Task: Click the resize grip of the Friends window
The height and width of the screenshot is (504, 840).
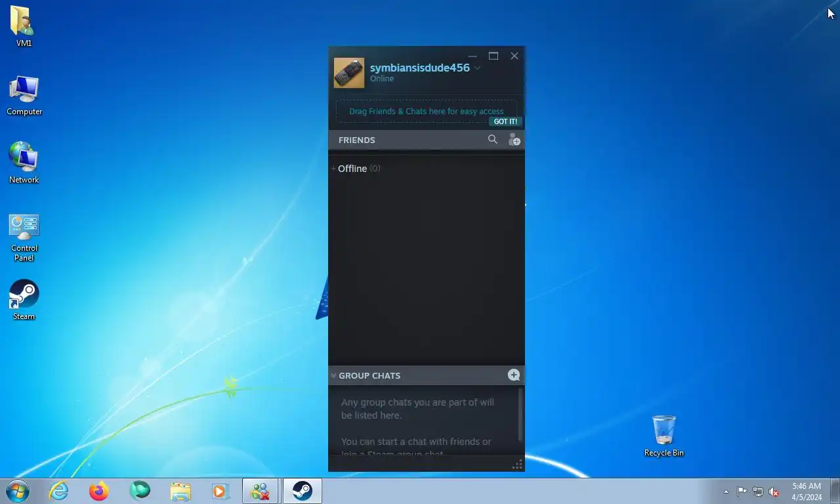Action: coord(517,465)
